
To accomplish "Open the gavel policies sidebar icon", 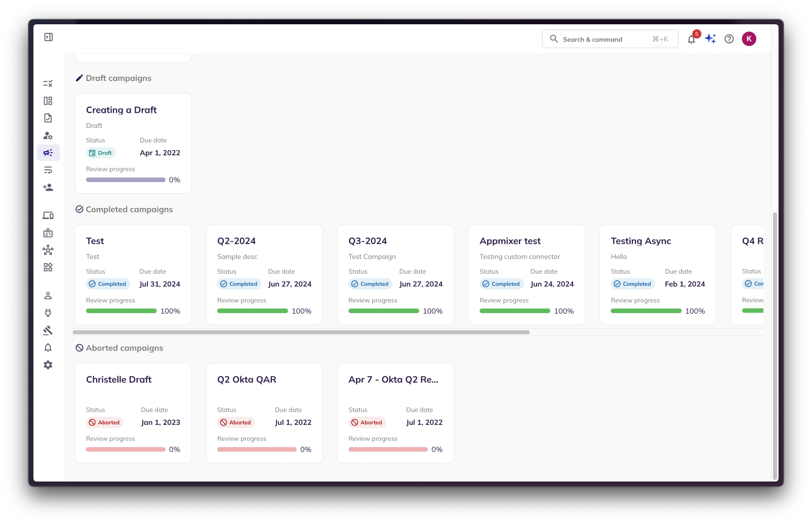I will point(48,330).
